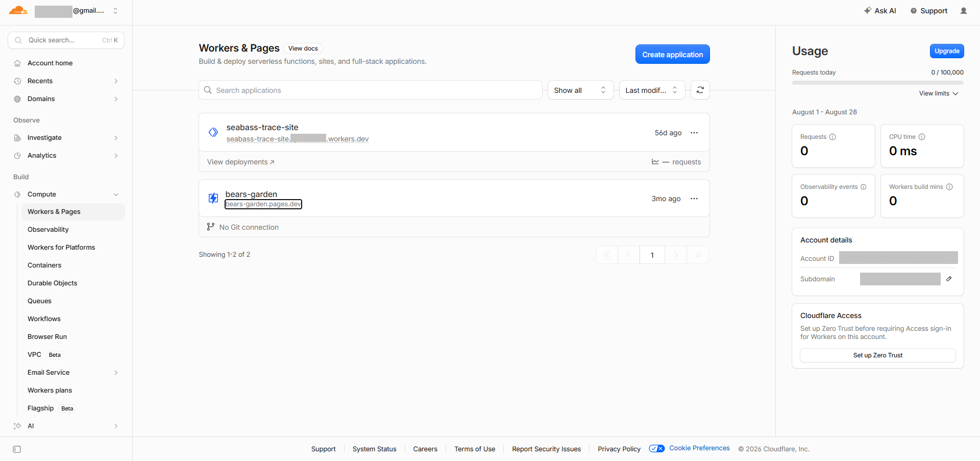980x461 pixels.
Task: Open seabass-trace-site application
Action: (x=262, y=128)
